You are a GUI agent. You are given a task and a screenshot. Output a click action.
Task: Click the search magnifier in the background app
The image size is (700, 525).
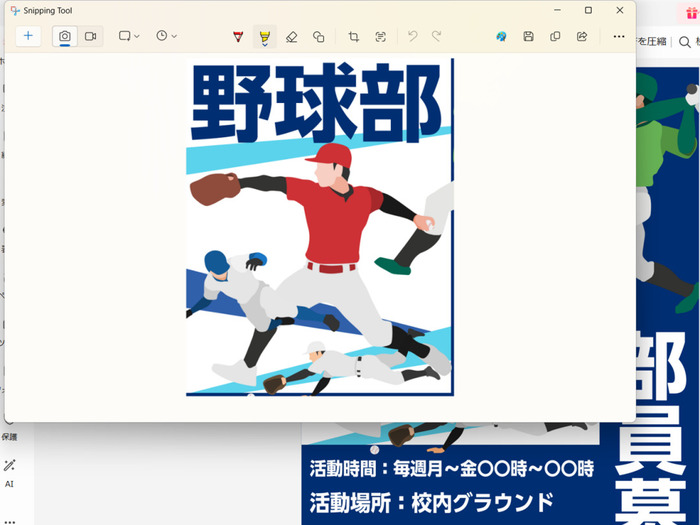(x=684, y=42)
